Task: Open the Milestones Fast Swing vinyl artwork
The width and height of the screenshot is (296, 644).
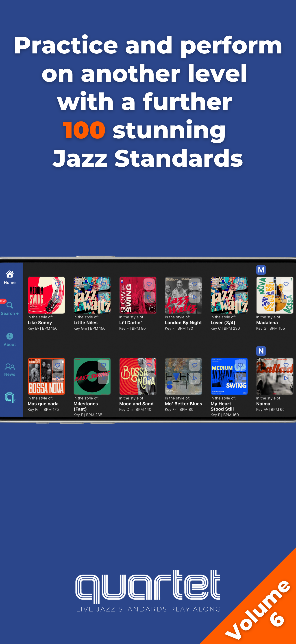Action: coord(92,376)
